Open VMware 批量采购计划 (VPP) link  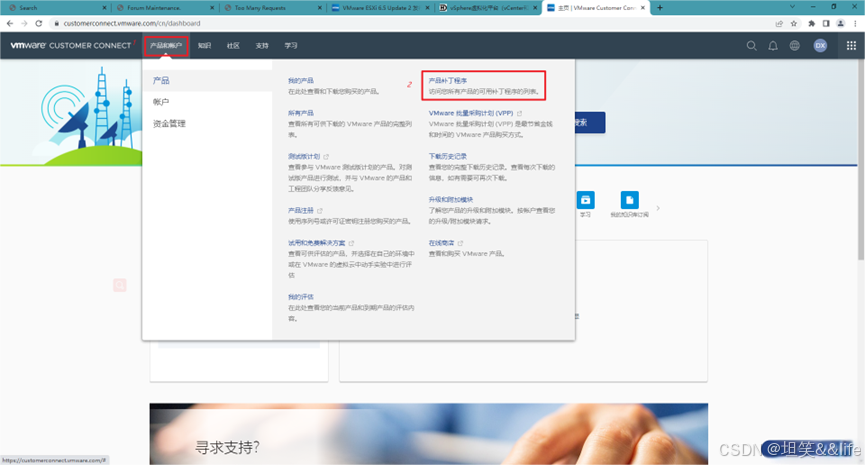(471, 113)
